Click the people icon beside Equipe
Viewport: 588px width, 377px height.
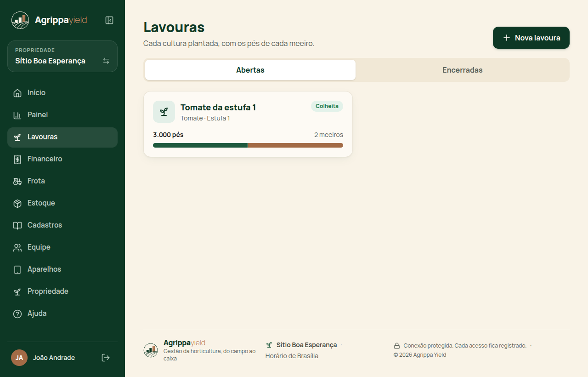point(17,247)
